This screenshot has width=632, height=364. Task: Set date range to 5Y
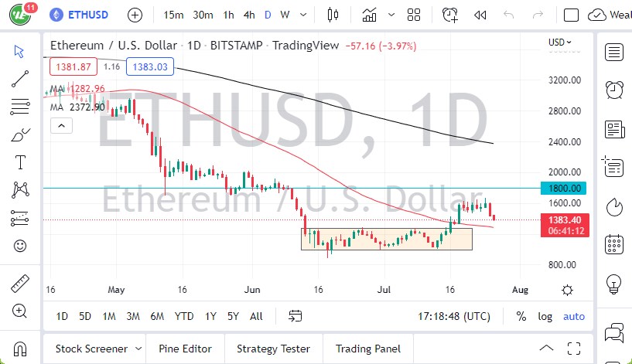click(x=233, y=317)
